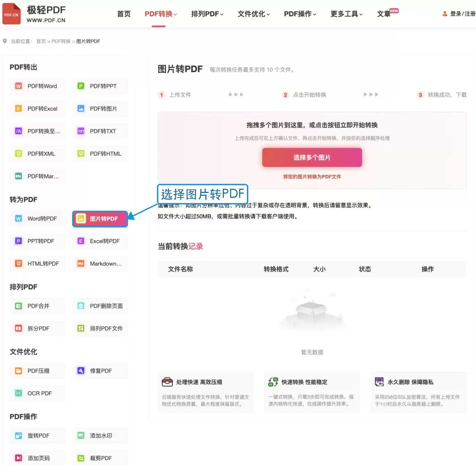
Task: Click 首页 in the breadcrumb
Action: [x=41, y=41]
